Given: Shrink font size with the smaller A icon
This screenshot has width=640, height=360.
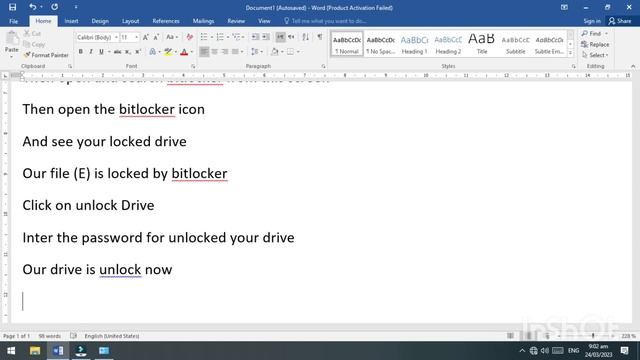Looking at the screenshot, I should 156,37.
